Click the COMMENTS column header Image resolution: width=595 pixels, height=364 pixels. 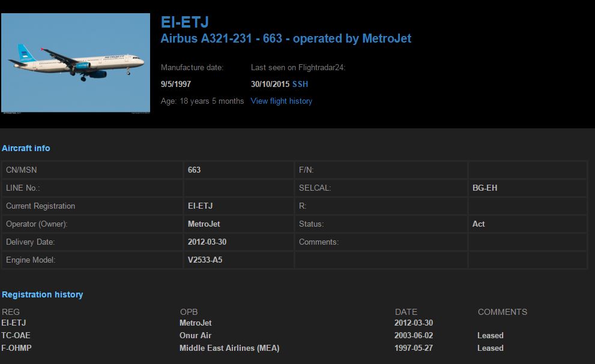point(502,312)
